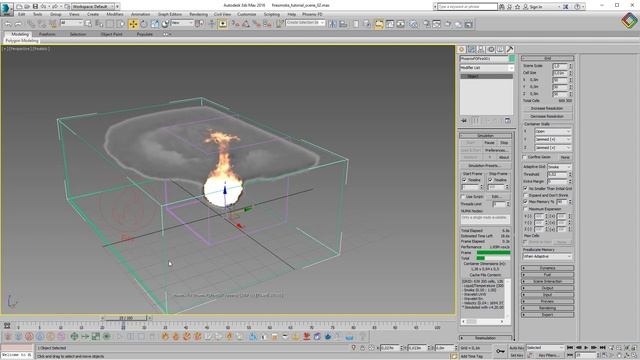Enable Expand and Don't Shrink checkbox
Image resolution: width=640 pixels, height=360 pixels.
click(526, 196)
